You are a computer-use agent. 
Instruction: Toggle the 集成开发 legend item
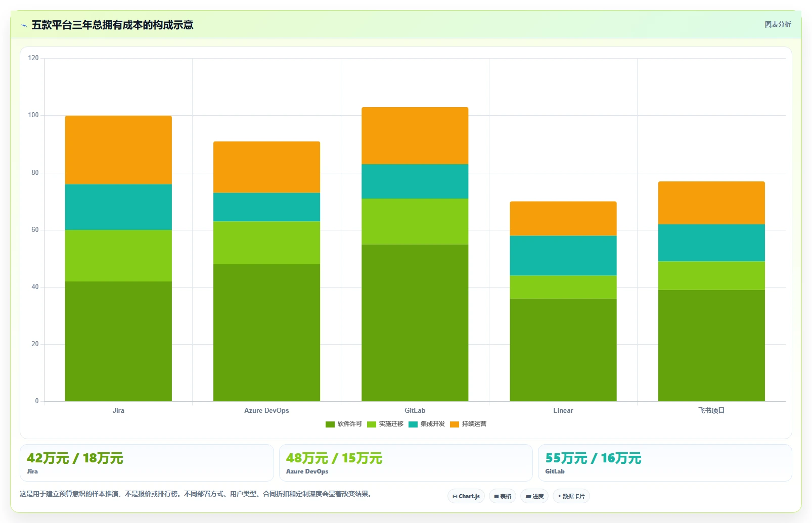point(427,424)
